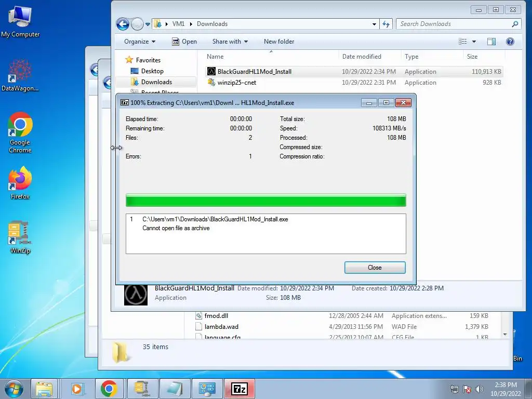Open the Control Panel taskbar item
This screenshot has width=532, height=399.
pyautogui.click(x=207, y=389)
